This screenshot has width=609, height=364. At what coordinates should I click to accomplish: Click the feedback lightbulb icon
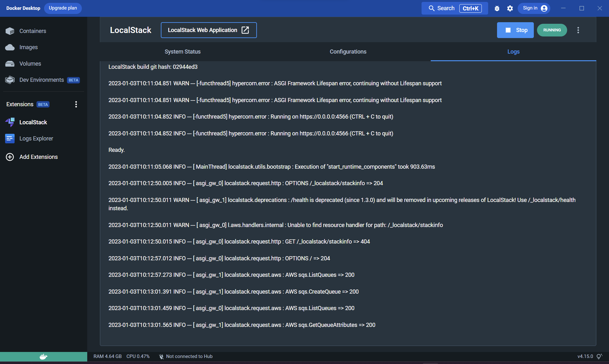[x=599, y=356]
